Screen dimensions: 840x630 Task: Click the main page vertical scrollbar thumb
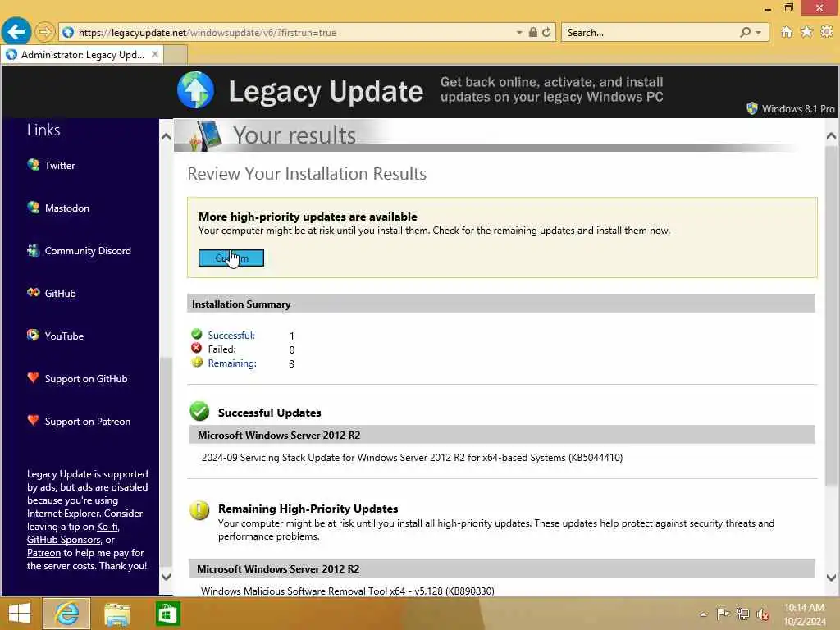(831, 316)
